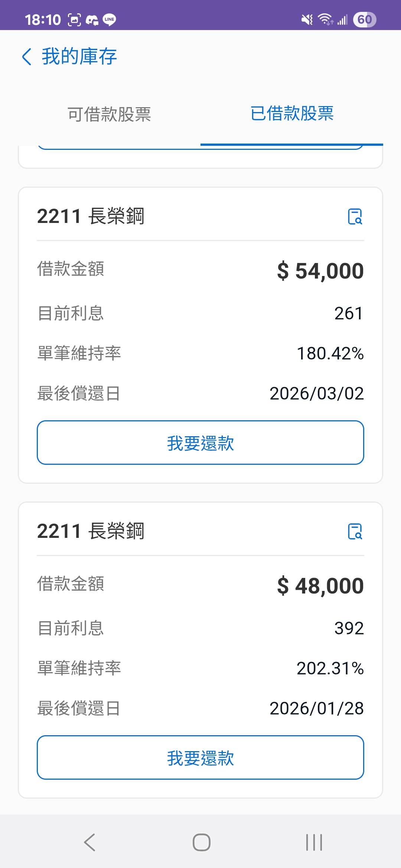Tap the mute/silent mode status icon
This screenshot has width=401, height=868.
(x=307, y=19)
